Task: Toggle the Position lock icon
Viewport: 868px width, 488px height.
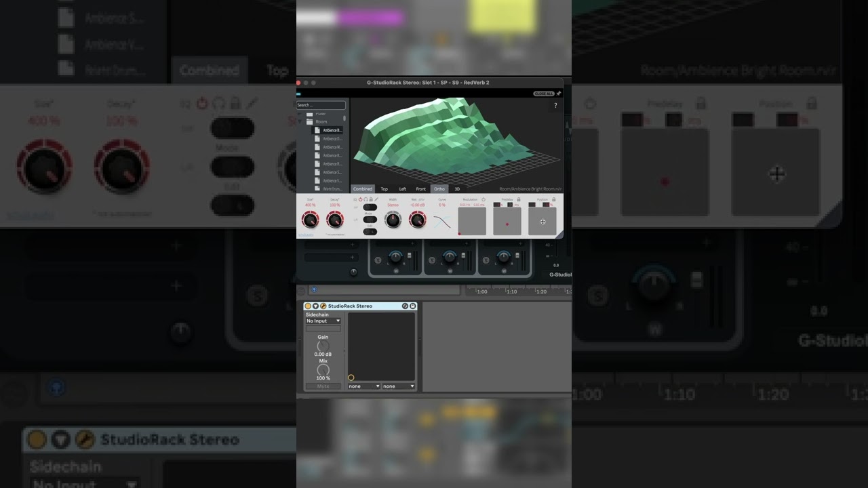Action: (554, 199)
